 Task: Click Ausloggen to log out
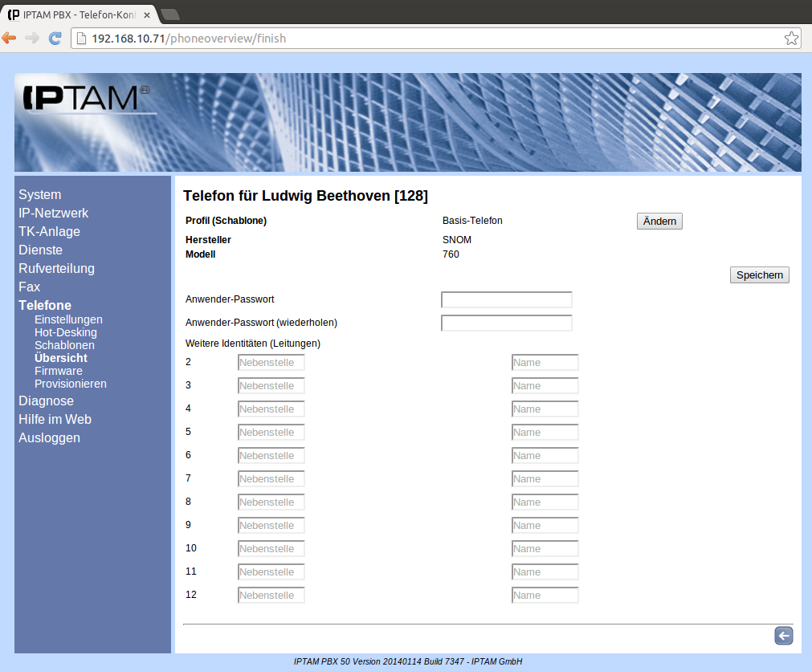pos(49,437)
